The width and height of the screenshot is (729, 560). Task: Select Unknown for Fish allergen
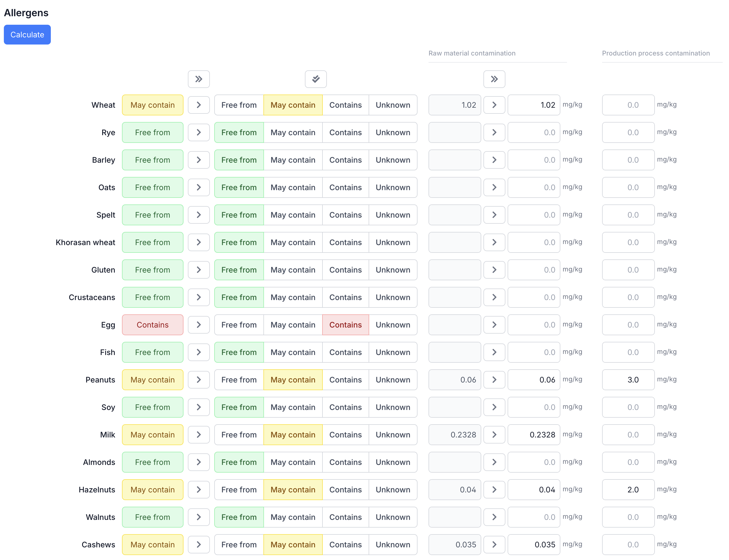[393, 352]
